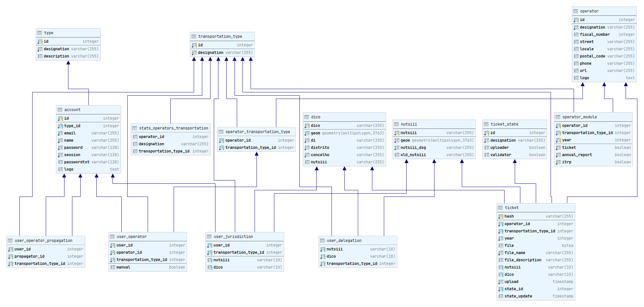The height and width of the screenshot is (307, 644).
Task: Click the key icon beside propagator_id
Action: 11,256
